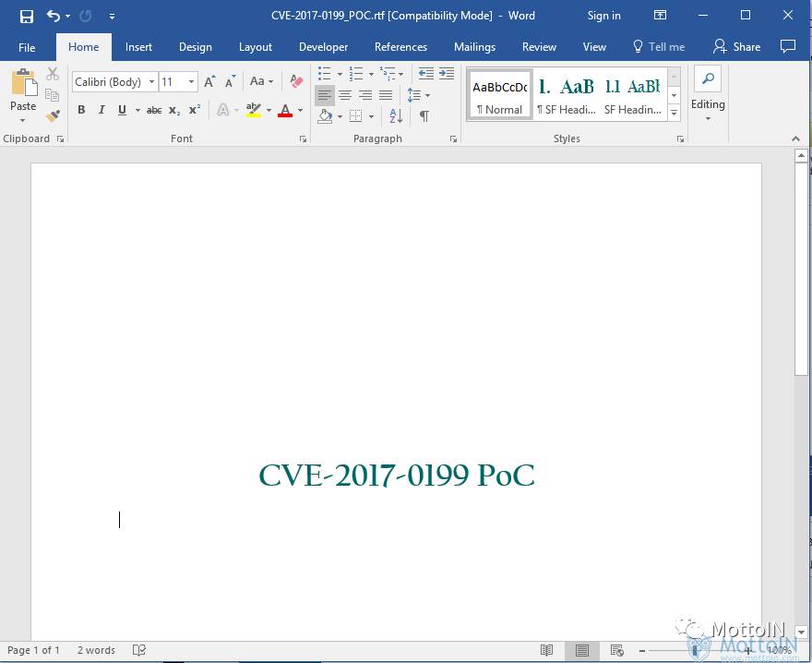Save the document with the floppy disk icon
The height and width of the screenshot is (663, 812).
[27, 16]
